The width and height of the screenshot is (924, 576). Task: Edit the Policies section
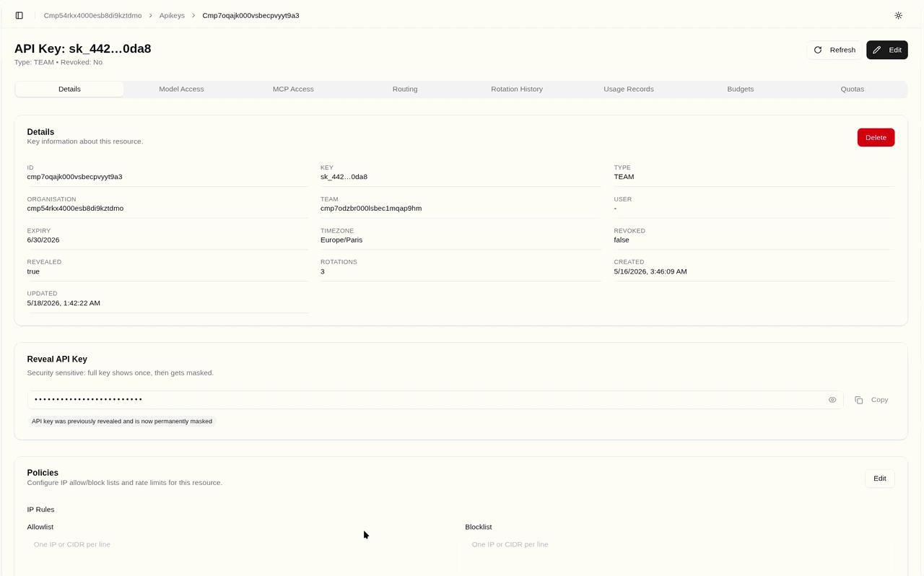(879, 479)
